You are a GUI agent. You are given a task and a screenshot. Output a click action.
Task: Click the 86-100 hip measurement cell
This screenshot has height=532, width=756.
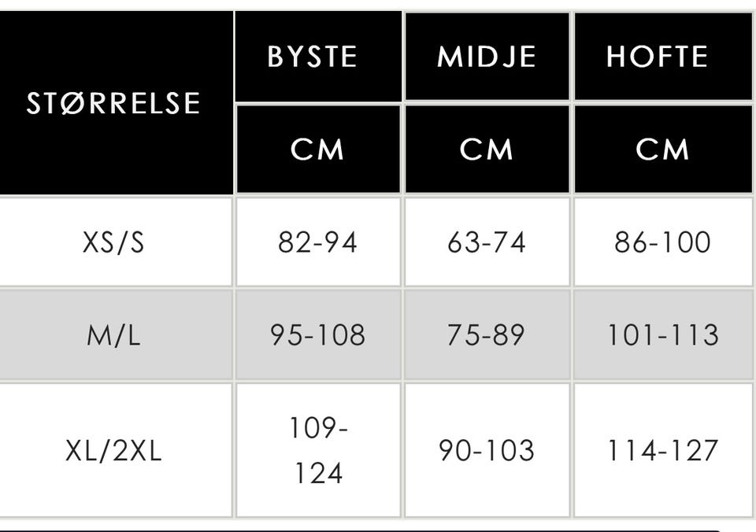(x=661, y=242)
